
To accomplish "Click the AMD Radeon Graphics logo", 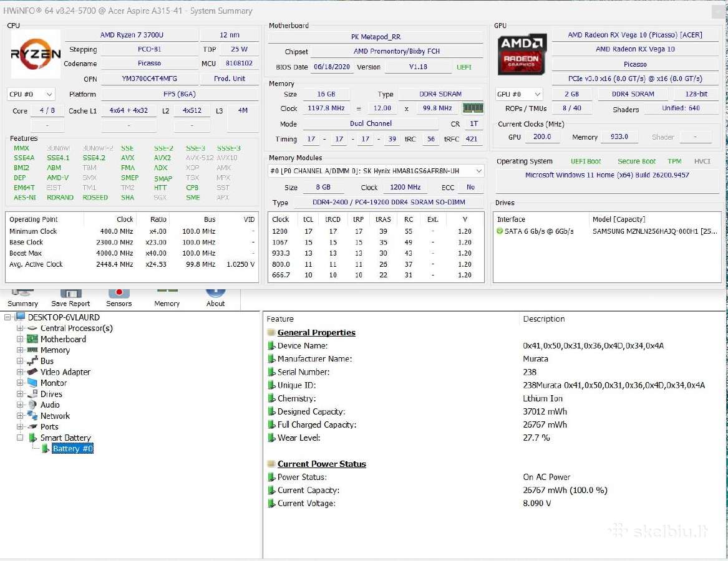I will (x=522, y=54).
